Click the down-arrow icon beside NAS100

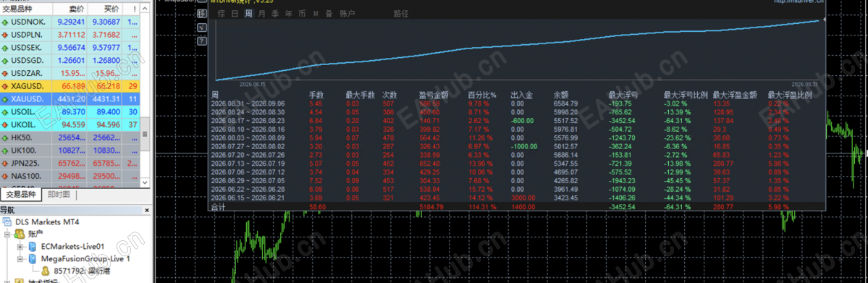click(5, 176)
